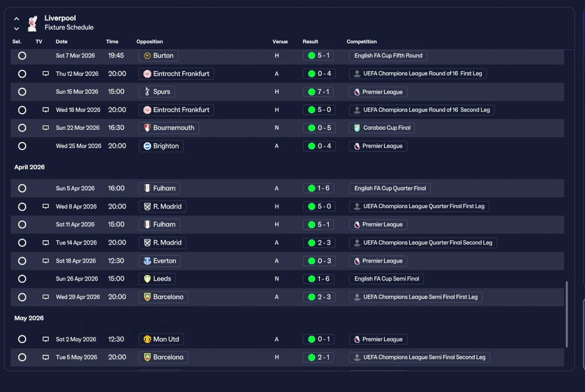Open the Burton opposition team link
Screen dimensions: 585x392
[158, 56]
